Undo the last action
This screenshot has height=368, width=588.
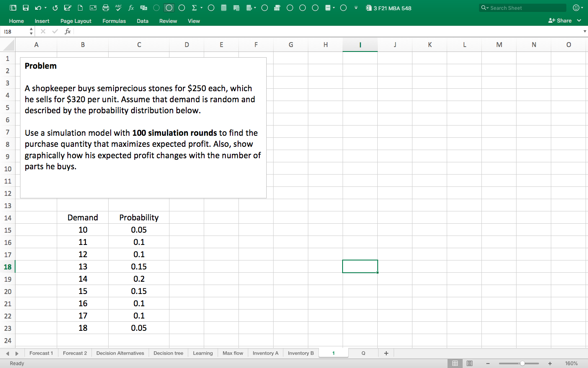coord(38,7)
